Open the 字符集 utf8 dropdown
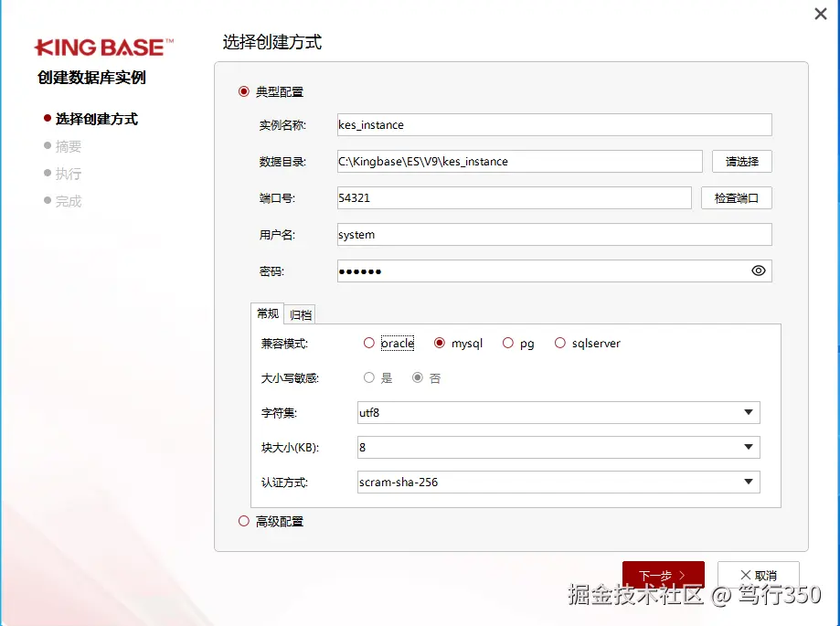 (x=558, y=412)
